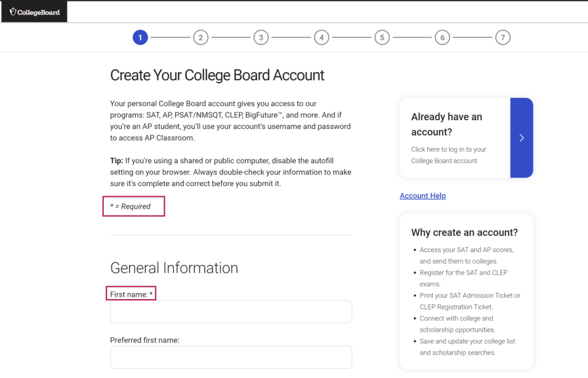588x378 pixels.
Task: Go to step 1 in progress indicator
Action: click(140, 38)
